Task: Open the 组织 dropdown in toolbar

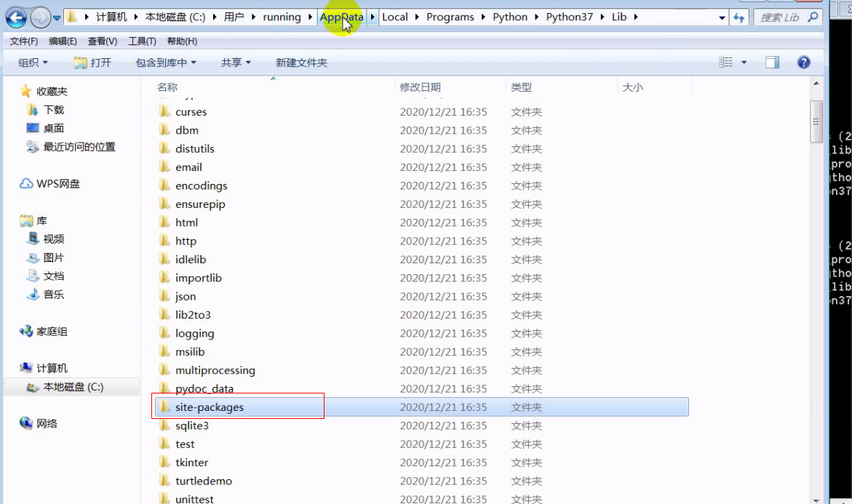Action: point(33,63)
